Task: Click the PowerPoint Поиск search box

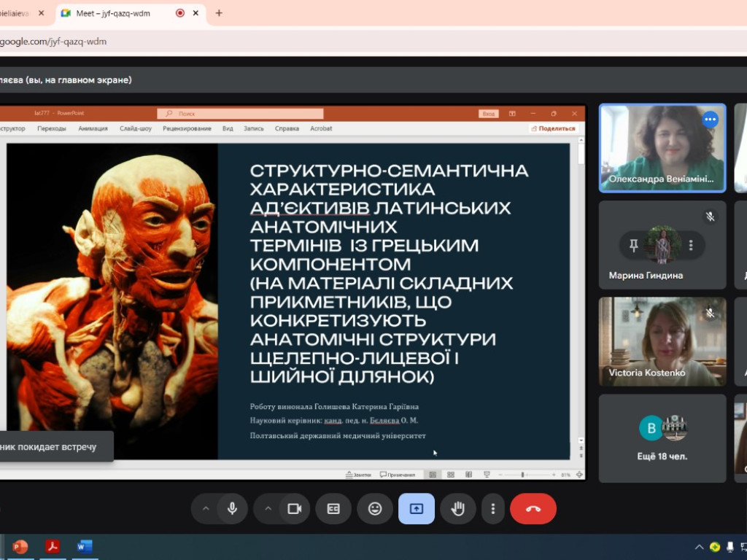Action: tap(240, 113)
